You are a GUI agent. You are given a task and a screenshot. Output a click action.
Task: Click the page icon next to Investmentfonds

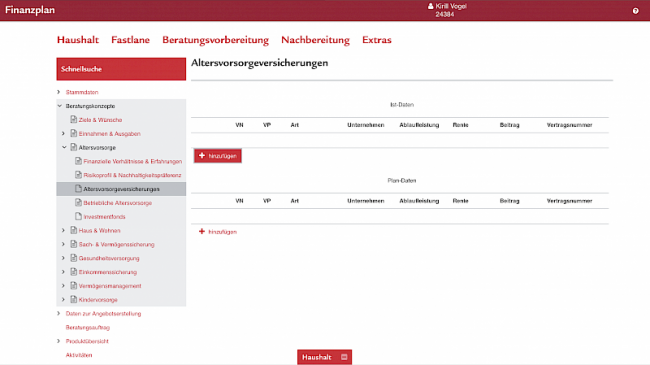(78, 217)
